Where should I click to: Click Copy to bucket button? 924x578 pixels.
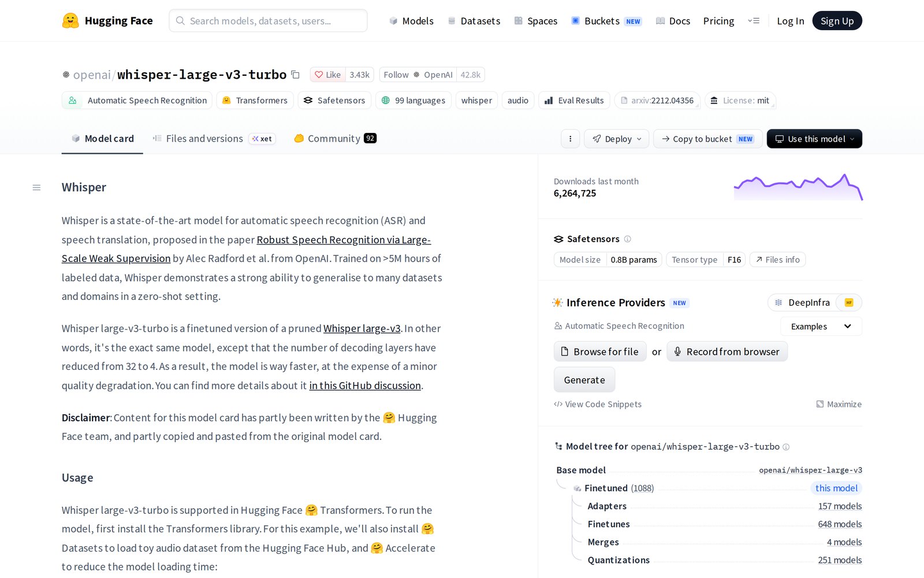pyautogui.click(x=707, y=139)
